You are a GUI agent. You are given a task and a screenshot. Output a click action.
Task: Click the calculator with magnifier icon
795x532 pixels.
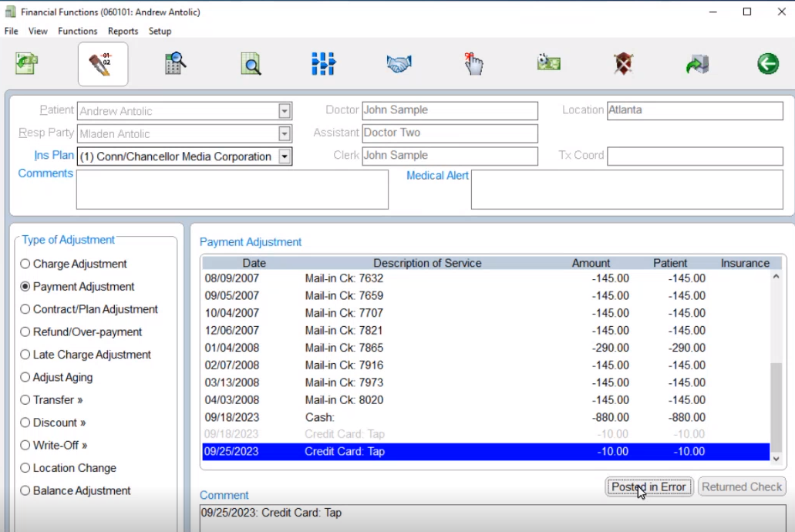click(176, 64)
